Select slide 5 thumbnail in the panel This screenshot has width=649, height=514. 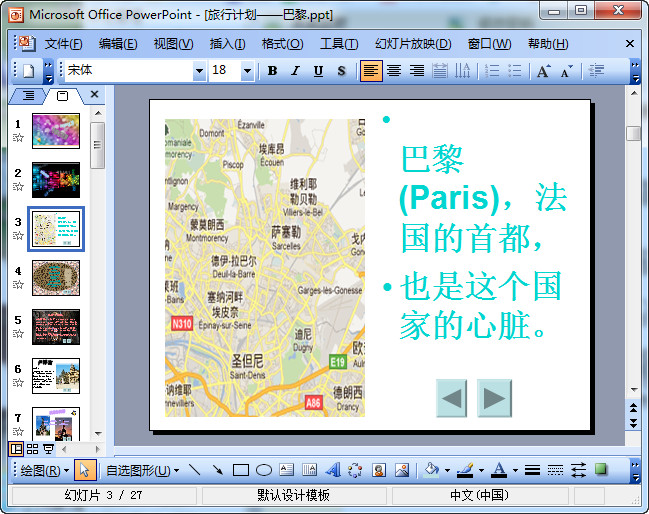click(56, 327)
